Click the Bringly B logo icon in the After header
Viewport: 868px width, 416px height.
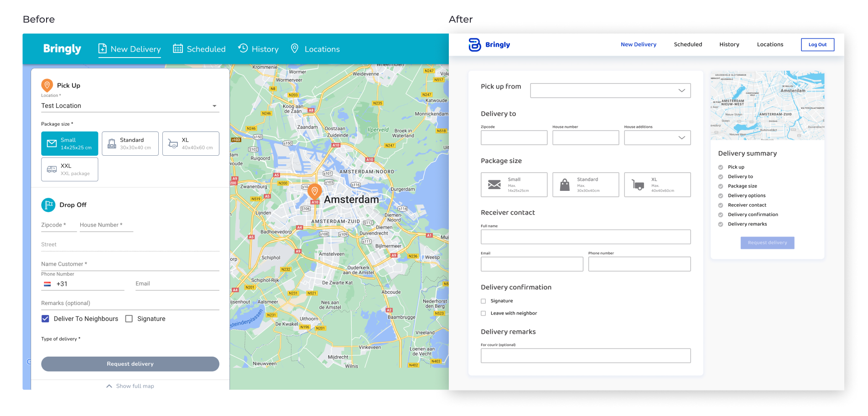[x=475, y=45]
